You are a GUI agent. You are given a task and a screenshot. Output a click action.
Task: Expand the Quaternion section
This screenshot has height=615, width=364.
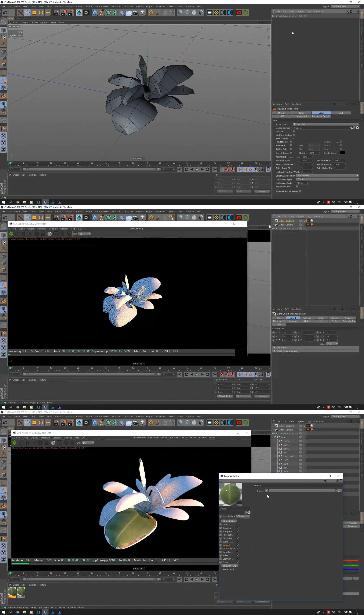click(x=316, y=347)
